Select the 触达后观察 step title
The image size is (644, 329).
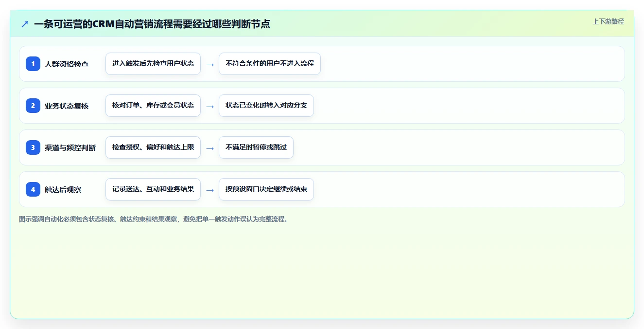coord(63,189)
